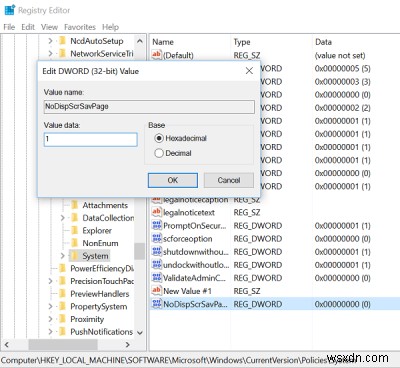Screen dimensions: 400x368
Task: Close the Edit DWORD dialog with X
Action: 249,71
